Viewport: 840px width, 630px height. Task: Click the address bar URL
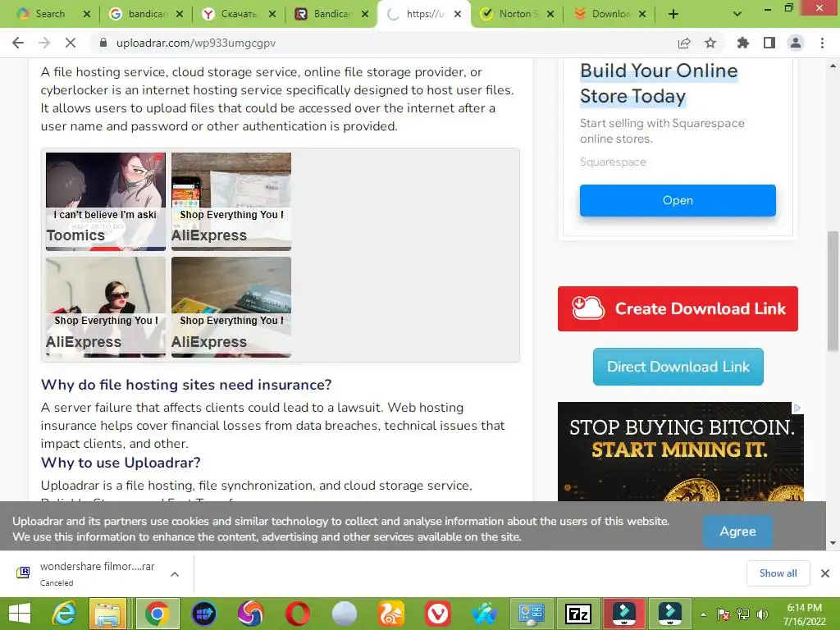(x=196, y=43)
